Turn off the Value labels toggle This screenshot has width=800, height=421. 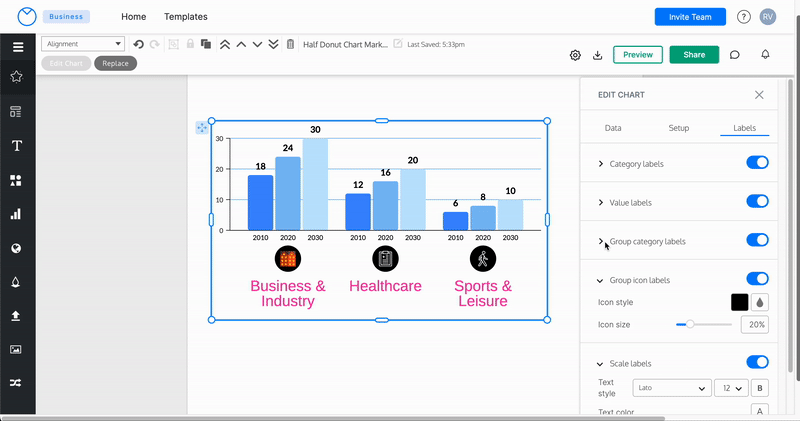[x=757, y=202]
